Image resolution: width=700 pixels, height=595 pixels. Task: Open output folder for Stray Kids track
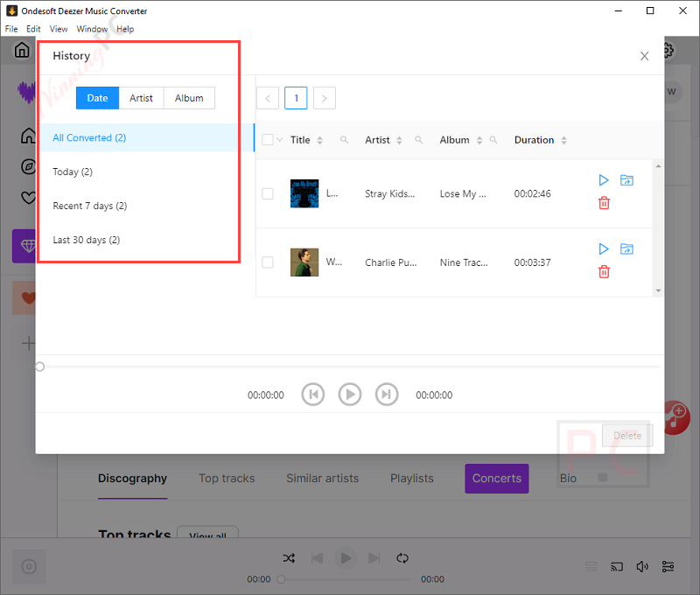pyautogui.click(x=626, y=180)
